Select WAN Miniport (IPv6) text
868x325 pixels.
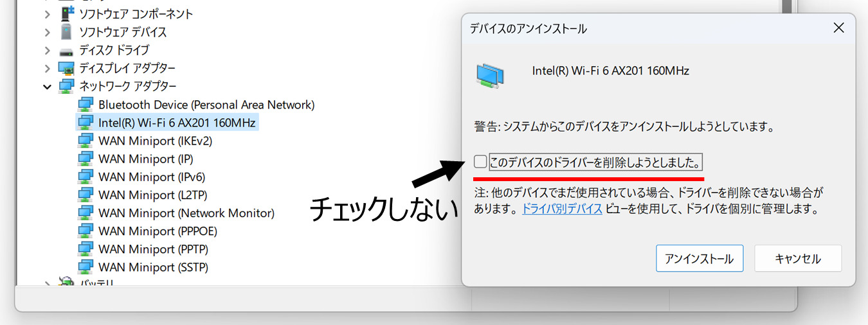[152, 177]
